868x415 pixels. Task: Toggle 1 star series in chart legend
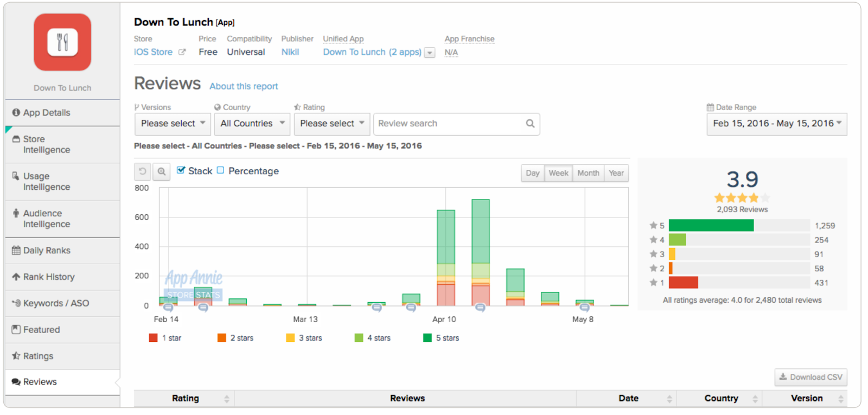click(x=165, y=338)
